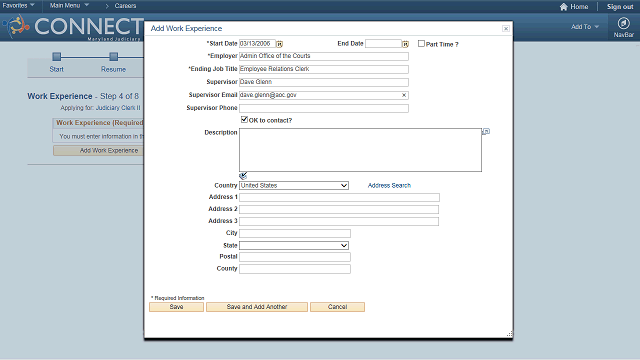Click into the End Date field
640x360 pixels.
(x=383, y=44)
